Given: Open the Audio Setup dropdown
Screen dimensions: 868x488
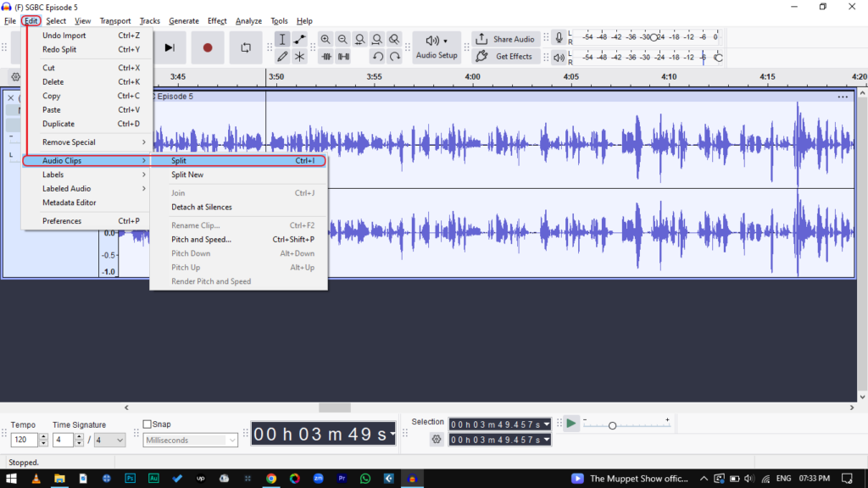Looking at the screenshot, I should point(437,47).
